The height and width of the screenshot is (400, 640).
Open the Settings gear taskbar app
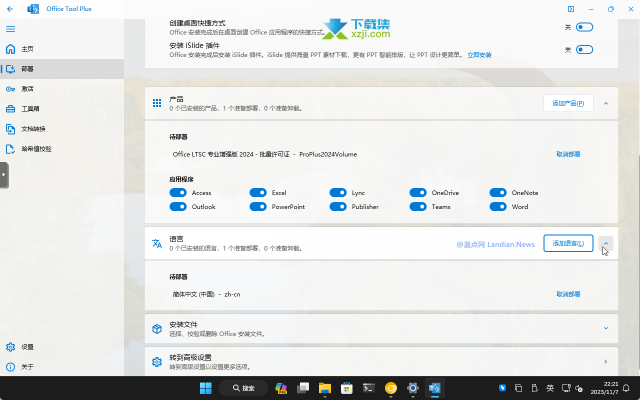413,388
